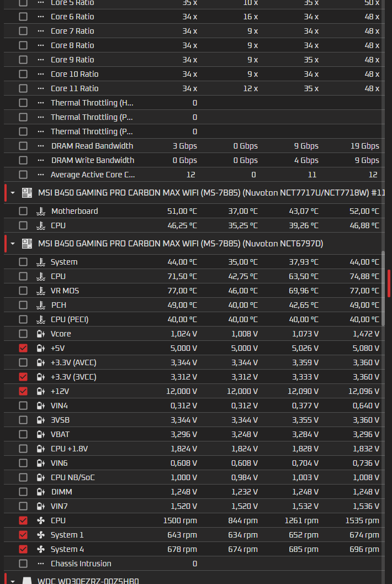Click the dots icon beside Core 6 Ratio
This screenshot has height=584, width=392.
pyautogui.click(x=40, y=17)
